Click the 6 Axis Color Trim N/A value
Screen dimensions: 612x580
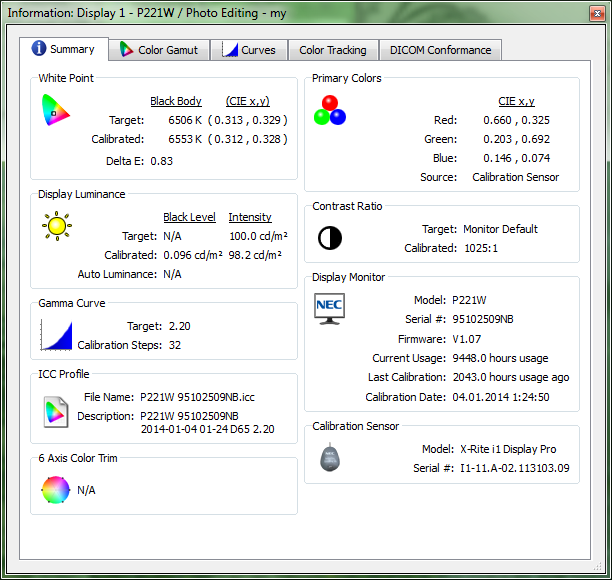(x=86, y=490)
